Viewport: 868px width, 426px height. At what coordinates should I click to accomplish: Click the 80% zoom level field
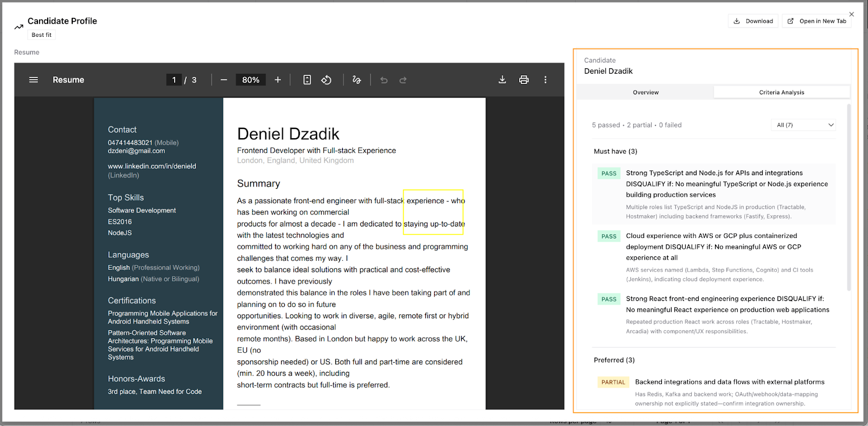[251, 80]
